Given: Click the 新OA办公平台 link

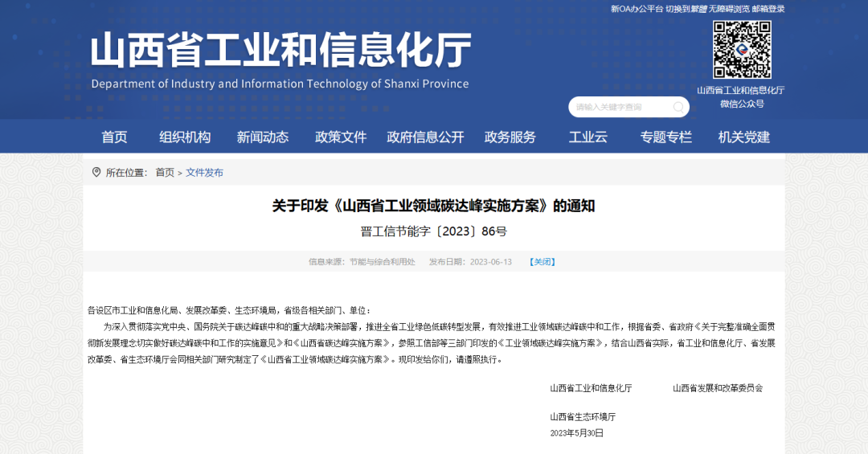Looking at the screenshot, I should tap(637, 9).
